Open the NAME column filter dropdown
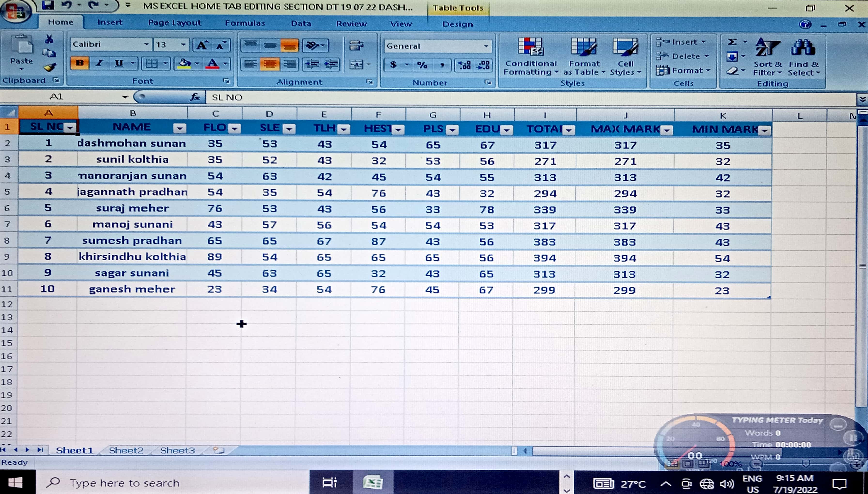The image size is (868, 494). [179, 129]
